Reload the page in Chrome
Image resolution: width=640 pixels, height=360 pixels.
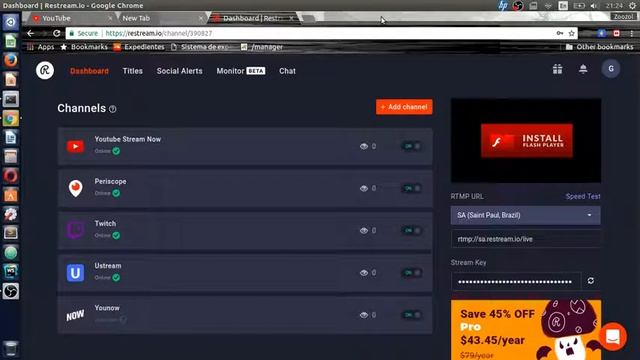pyautogui.click(x=57, y=33)
